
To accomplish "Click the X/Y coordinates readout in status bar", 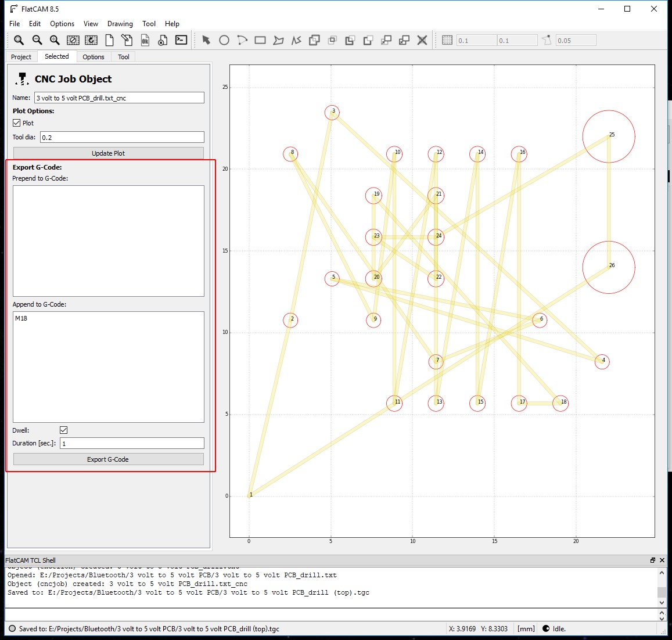I will (x=478, y=629).
